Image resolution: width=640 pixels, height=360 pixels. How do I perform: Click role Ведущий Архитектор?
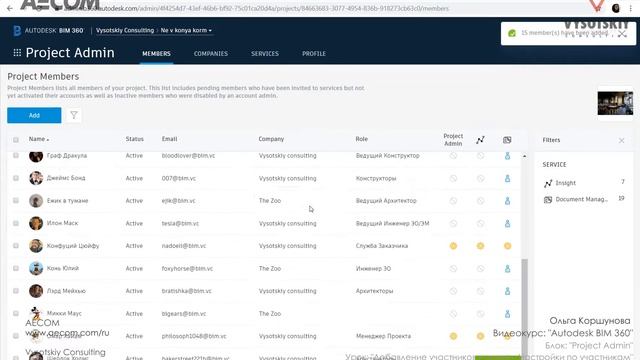tap(386, 201)
